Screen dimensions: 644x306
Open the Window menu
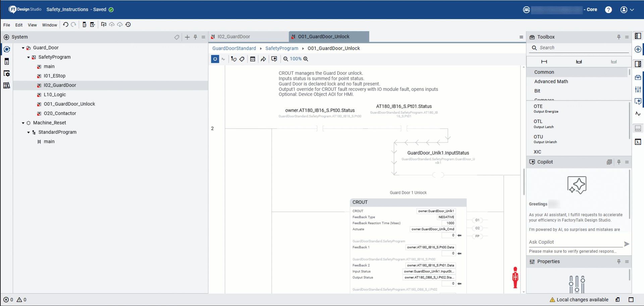[x=49, y=25]
